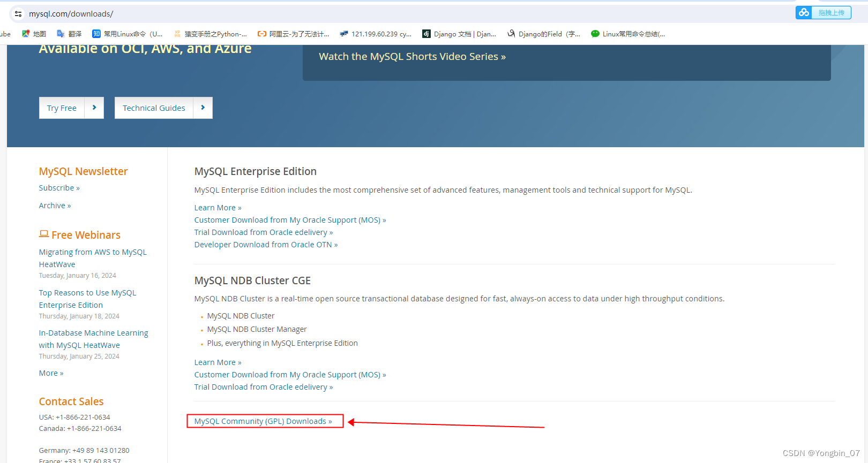868x463 pixels.
Task: Click the Thursday, January 25, 2024 date
Action: 79,356
